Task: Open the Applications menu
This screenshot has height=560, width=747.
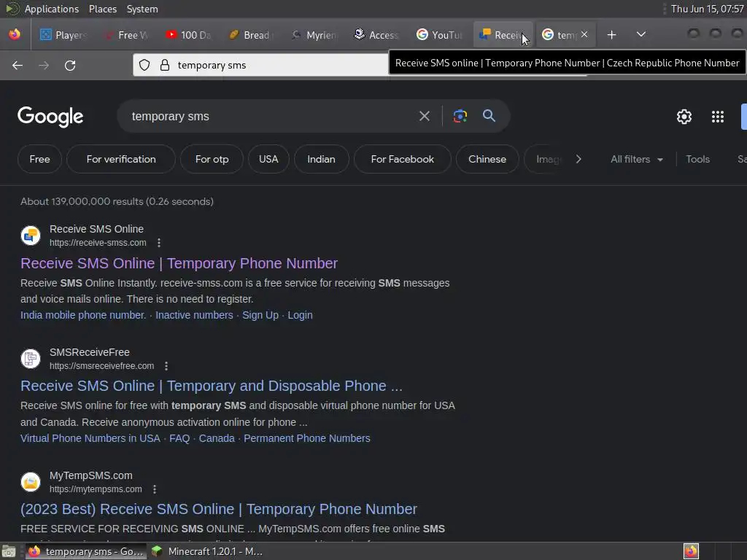Action: pos(52,9)
